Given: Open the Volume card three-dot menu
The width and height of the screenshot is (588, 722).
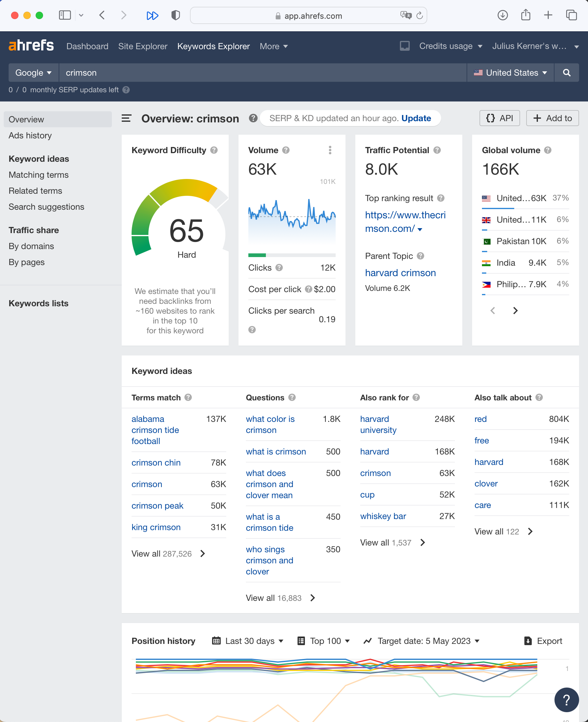Looking at the screenshot, I should pyautogui.click(x=330, y=150).
